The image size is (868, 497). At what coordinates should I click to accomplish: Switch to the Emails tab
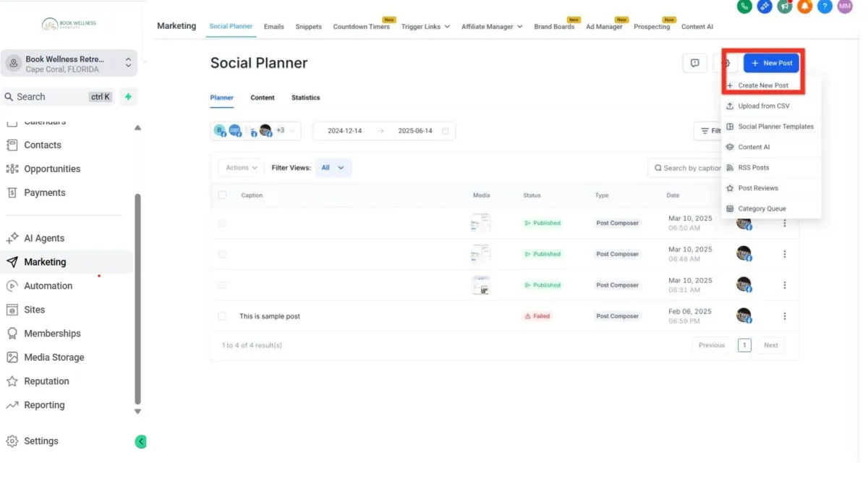pyautogui.click(x=274, y=27)
